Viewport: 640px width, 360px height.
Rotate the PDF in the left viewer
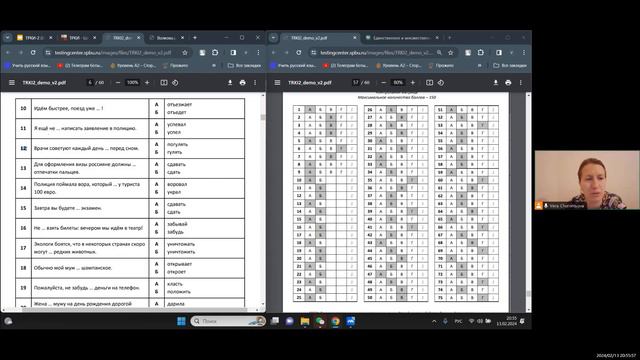(x=175, y=82)
